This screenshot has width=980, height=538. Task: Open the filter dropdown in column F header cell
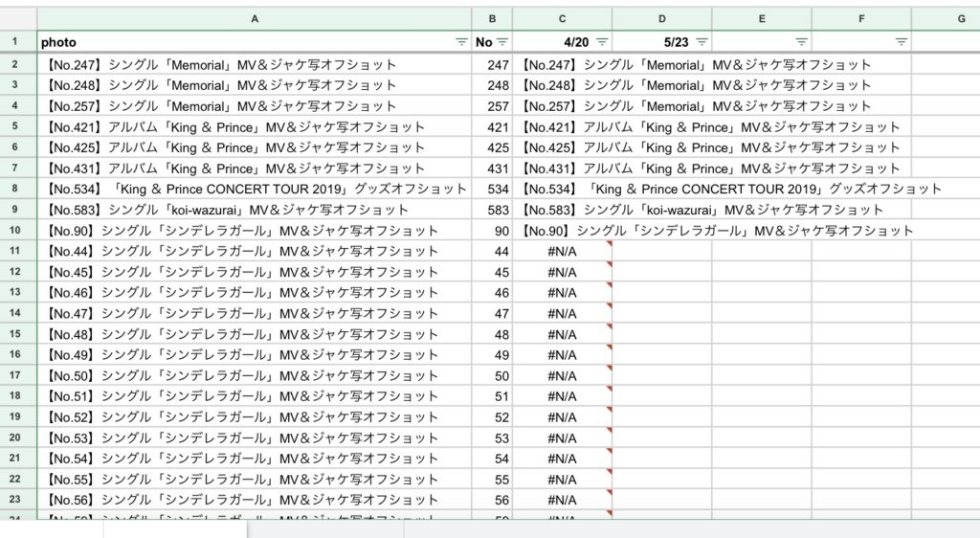[x=901, y=42]
